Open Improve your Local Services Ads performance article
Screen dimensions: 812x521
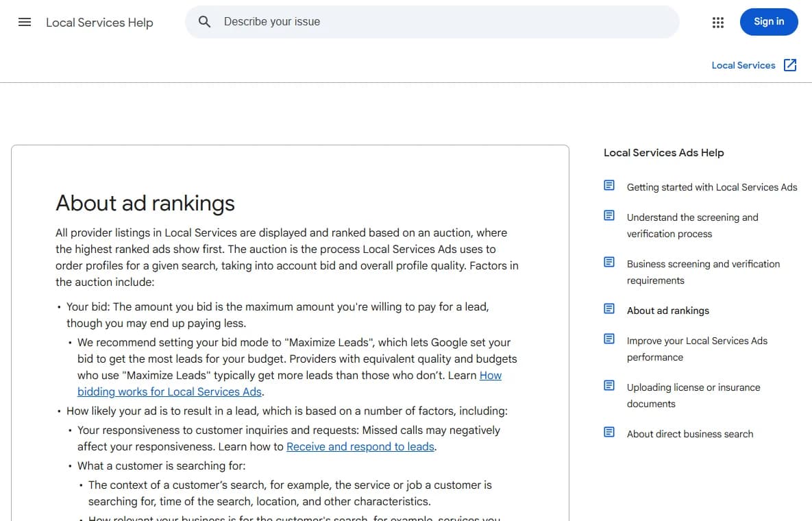pos(697,349)
